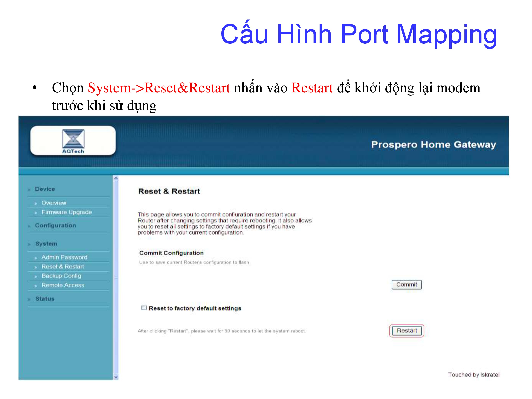Click the Admin Password arrow bullet icon
The image size is (532, 399).
(x=36, y=258)
